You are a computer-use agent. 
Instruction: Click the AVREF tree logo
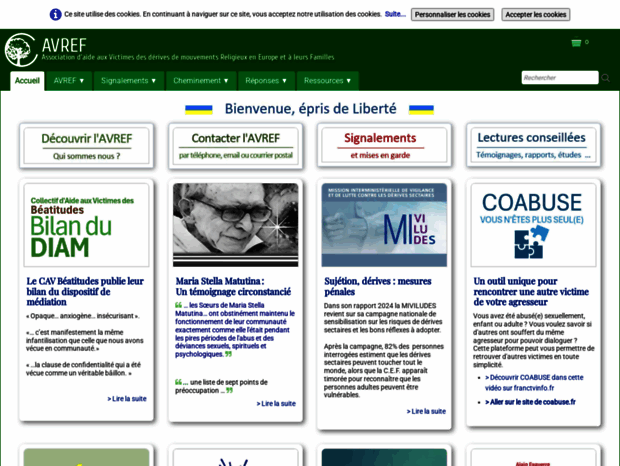(x=21, y=50)
